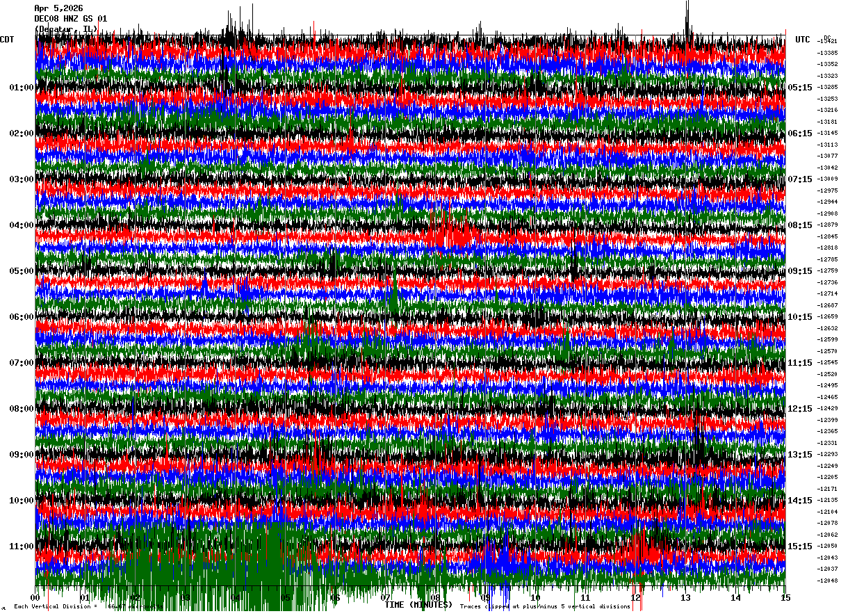Screen dimensions: 841x616
Task: Click the 05:15 UTC time label
Action: pyautogui.click(x=800, y=88)
